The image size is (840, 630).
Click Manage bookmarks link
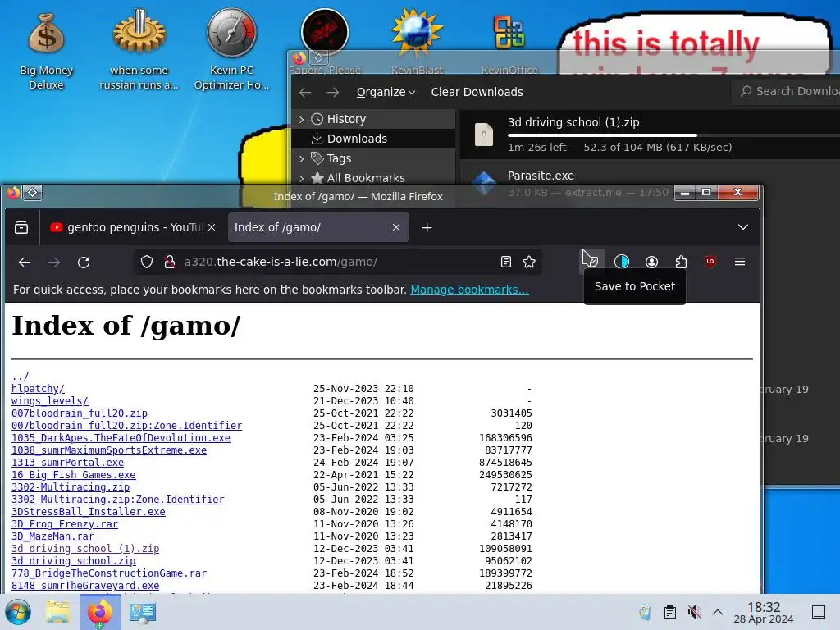click(469, 290)
